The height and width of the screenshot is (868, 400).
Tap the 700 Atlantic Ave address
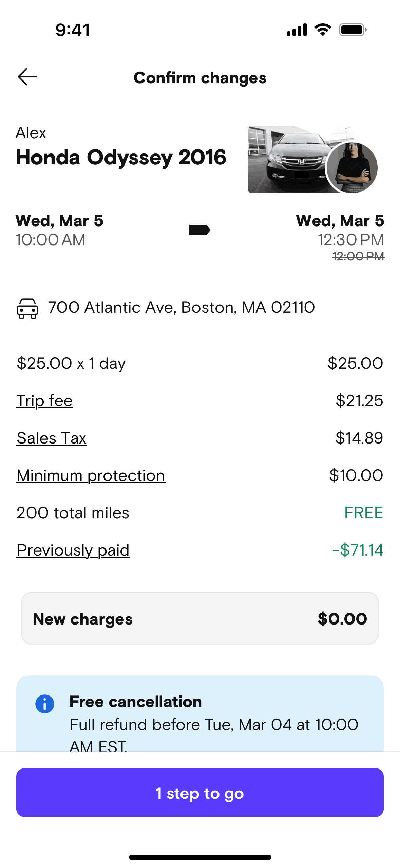click(182, 307)
